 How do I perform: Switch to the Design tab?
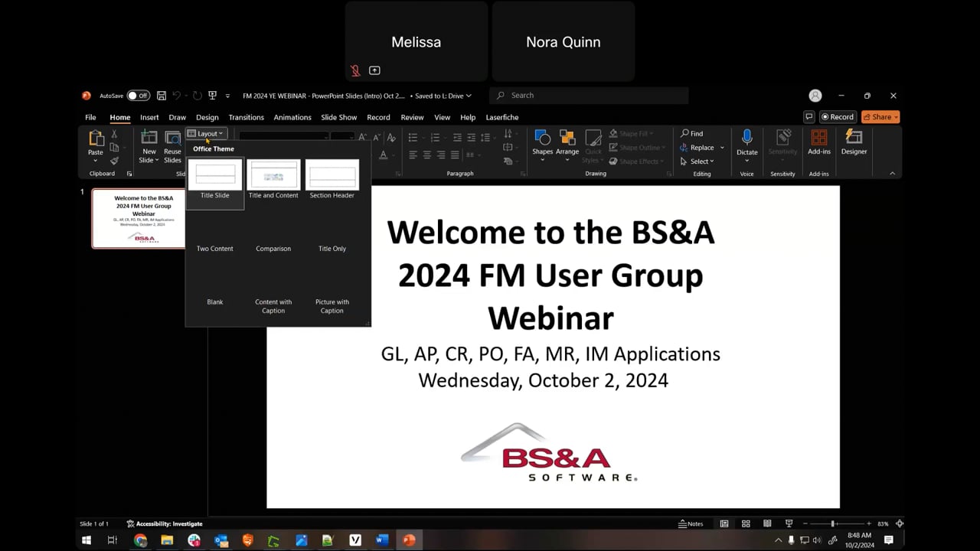[x=207, y=117]
